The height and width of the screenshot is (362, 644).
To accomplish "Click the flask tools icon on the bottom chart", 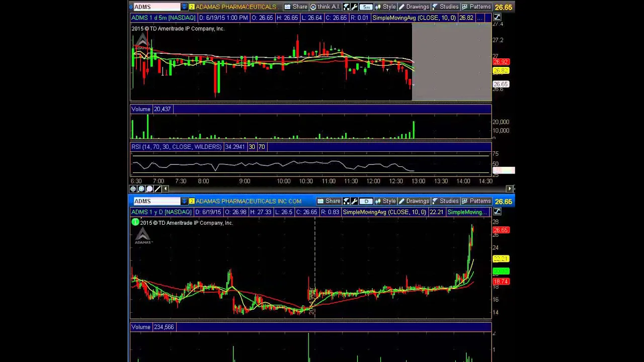I will [346, 201].
